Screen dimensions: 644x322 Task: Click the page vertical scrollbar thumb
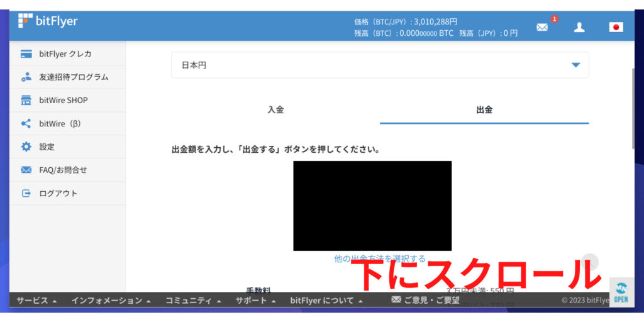[x=633, y=109]
